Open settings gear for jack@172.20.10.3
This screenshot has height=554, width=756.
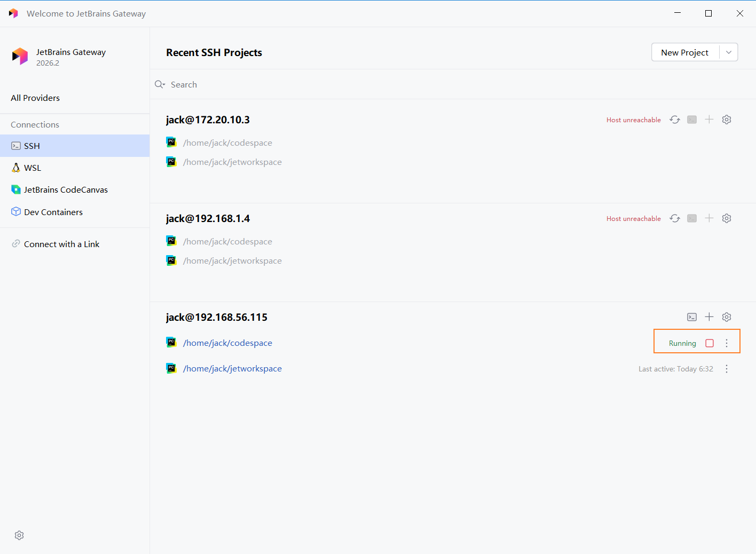pyautogui.click(x=727, y=120)
